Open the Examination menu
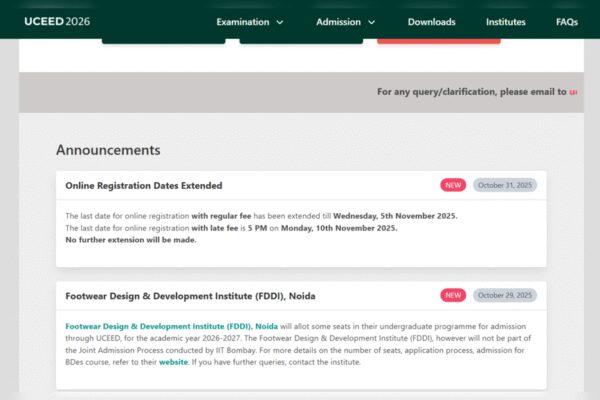The image size is (600, 400). (243, 22)
